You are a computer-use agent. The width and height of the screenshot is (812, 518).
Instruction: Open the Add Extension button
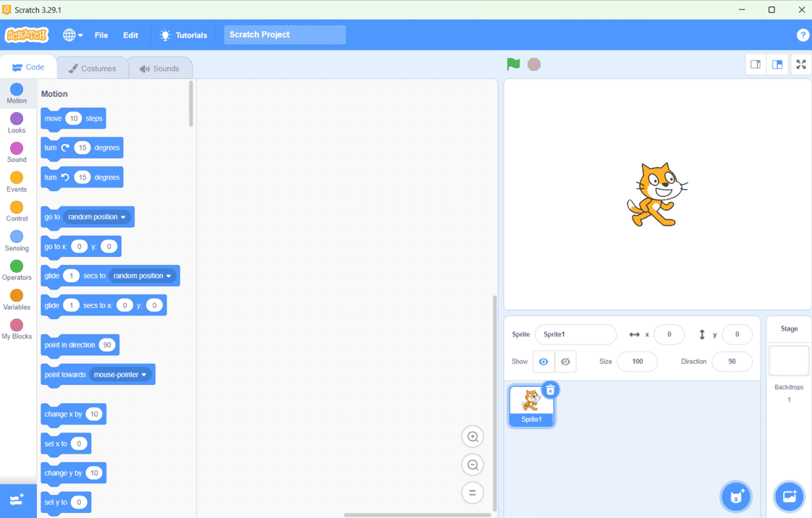(17, 500)
